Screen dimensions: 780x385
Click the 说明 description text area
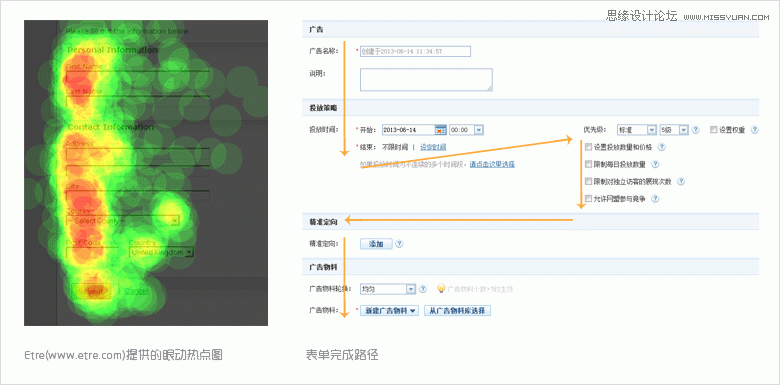click(x=426, y=80)
